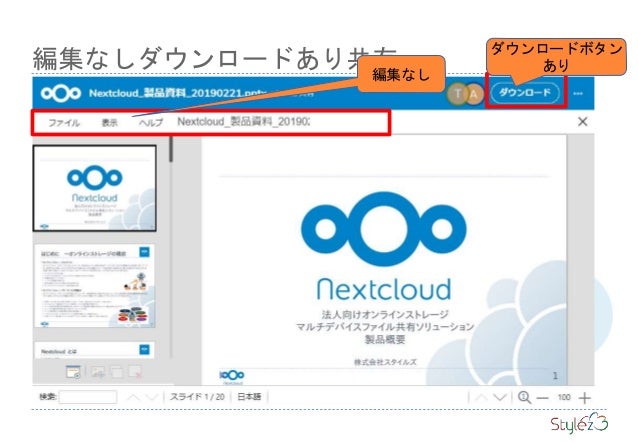This screenshot has height=442, width=638.
Task: Open the 表示 (View) menu
Action: tap(109, 123)
